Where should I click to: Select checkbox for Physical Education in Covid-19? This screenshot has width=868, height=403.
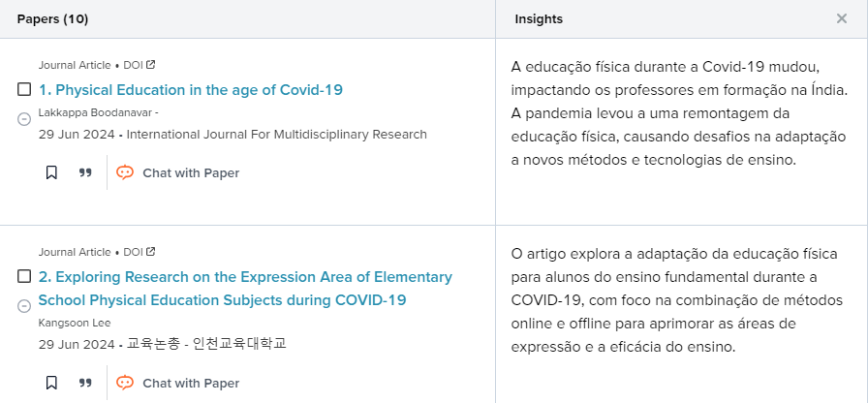24,90
